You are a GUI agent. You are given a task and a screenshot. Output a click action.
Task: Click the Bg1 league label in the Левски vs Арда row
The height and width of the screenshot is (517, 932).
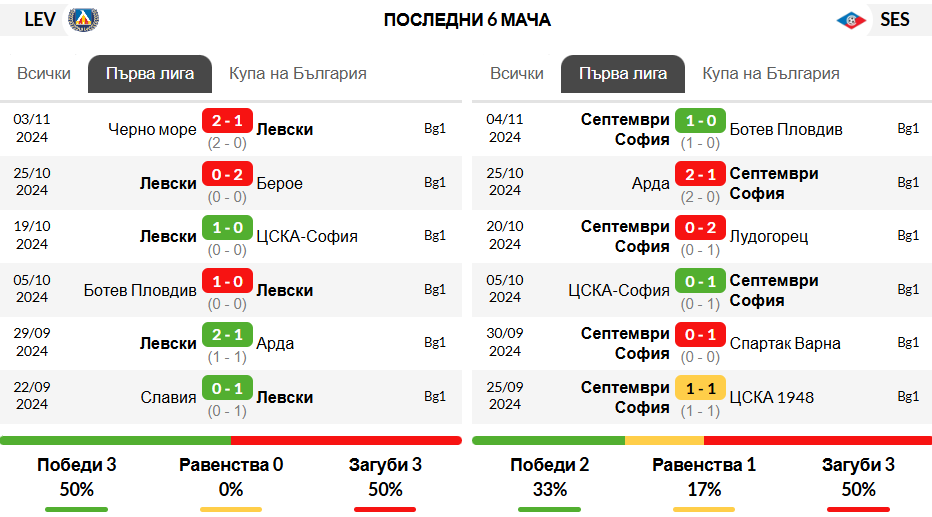tap(434, 343)
